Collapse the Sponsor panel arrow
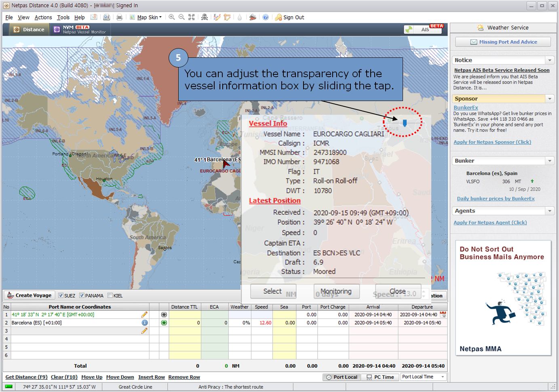 click(x=550, y=99)
